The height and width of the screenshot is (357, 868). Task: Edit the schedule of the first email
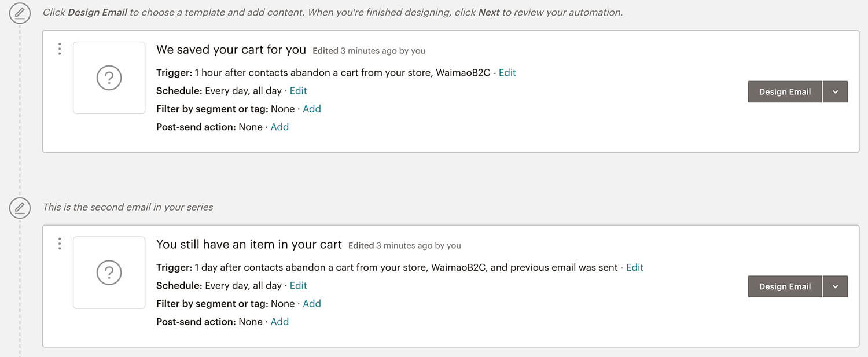(298, 90)
